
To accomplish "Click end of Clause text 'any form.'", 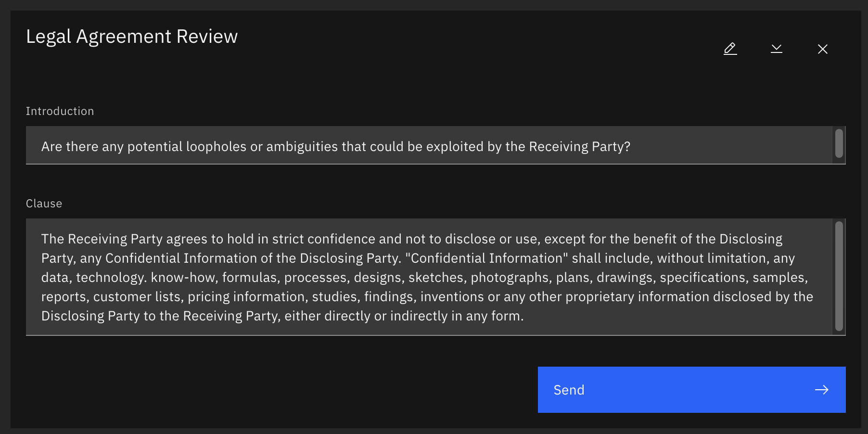I will (524, 316).
